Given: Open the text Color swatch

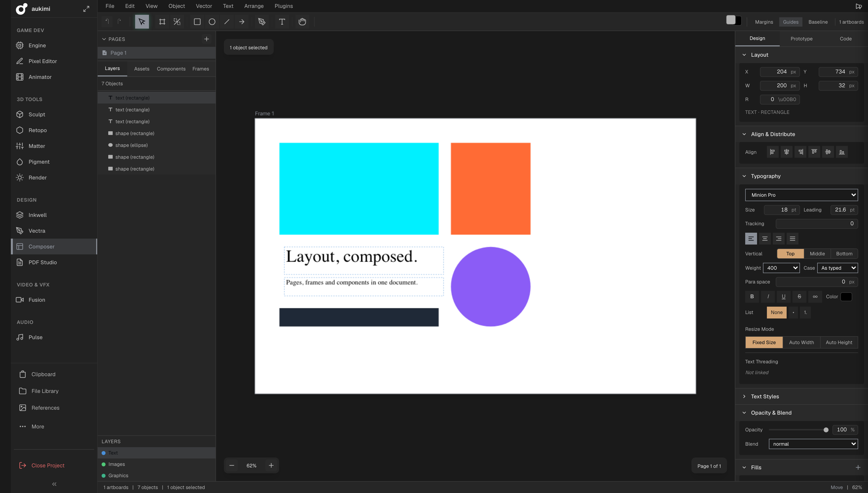Looking at the screenshot, I should pyautogui.click(x=846, y=297).
